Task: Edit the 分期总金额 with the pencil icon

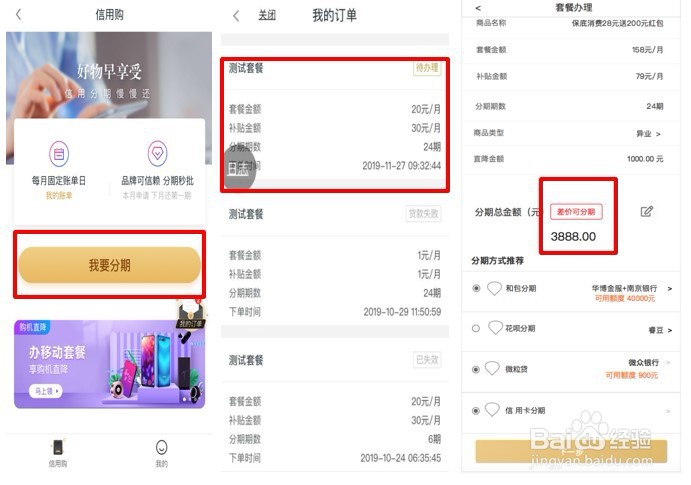Action: pos(646,211)
